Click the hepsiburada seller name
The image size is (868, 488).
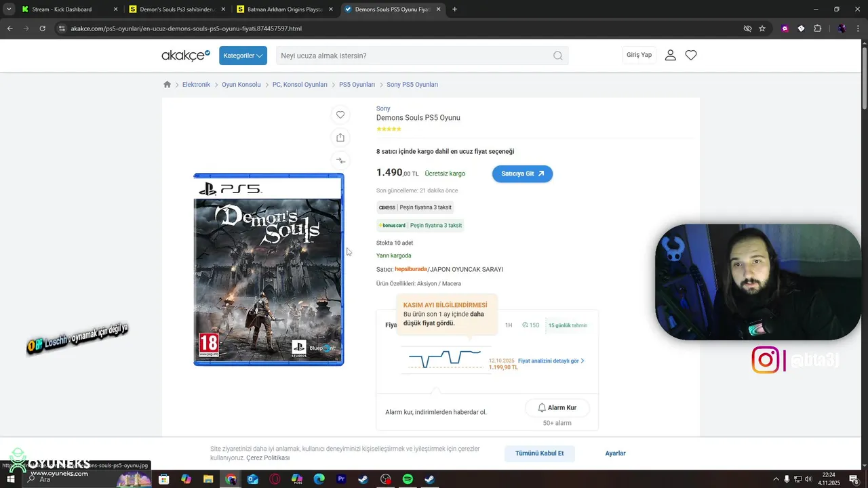pos(411,269)
